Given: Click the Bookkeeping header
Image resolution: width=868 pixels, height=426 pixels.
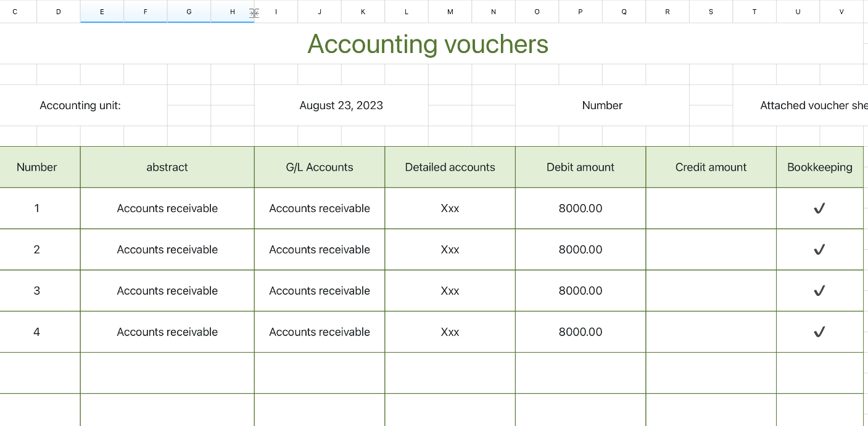Looking at the screenshot, I should tap(820, 167).
